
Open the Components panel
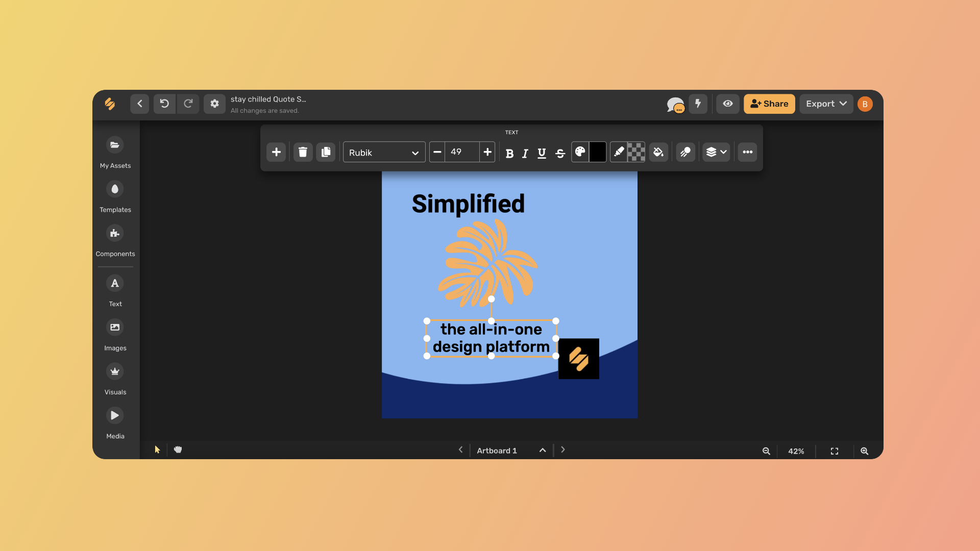(x=115, y=240)
